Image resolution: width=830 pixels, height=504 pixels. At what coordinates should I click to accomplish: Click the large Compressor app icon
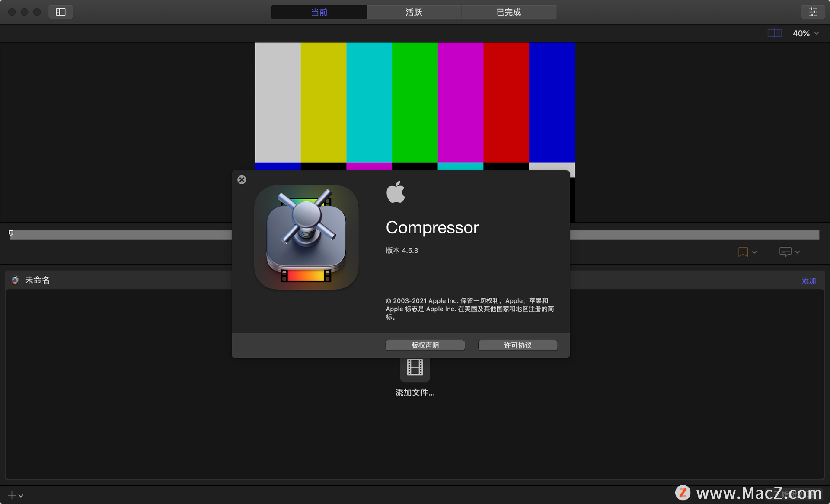pos(306,237)
